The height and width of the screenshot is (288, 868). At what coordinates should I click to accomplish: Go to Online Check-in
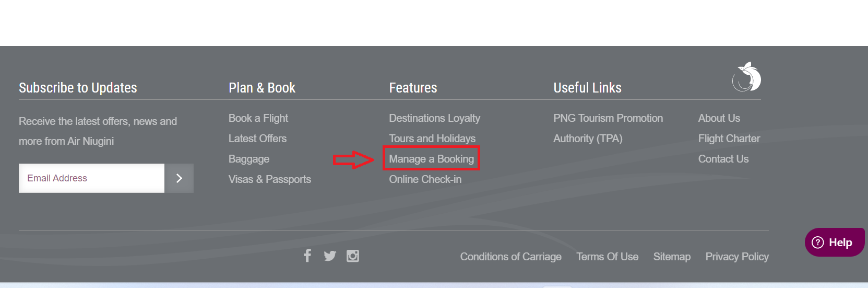pyautogui.click(x=425, y=179)
